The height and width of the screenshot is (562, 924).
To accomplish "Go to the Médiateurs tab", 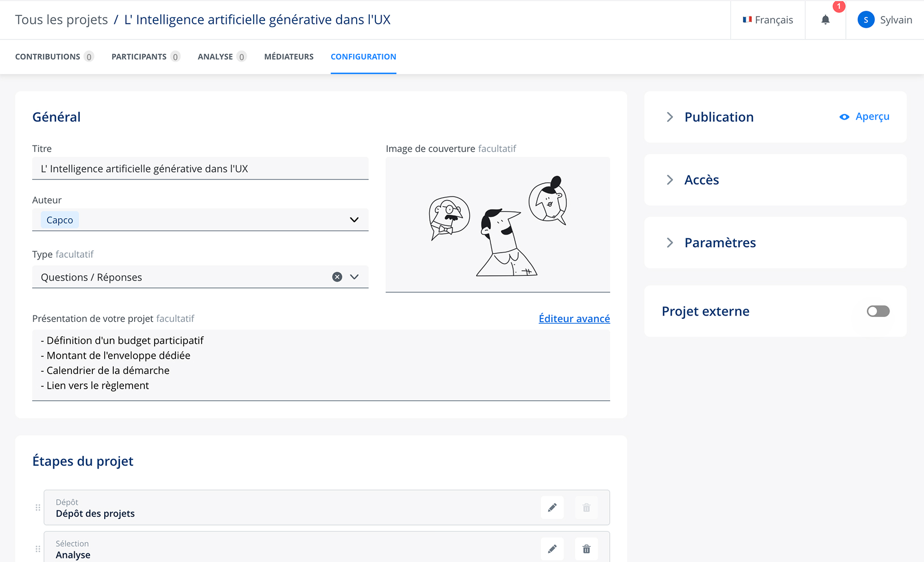I will tap(289, 57).
